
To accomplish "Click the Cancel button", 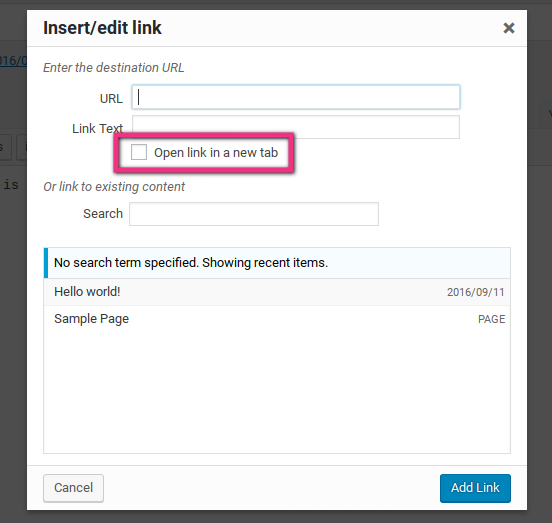I will click(x=74, y=488).
